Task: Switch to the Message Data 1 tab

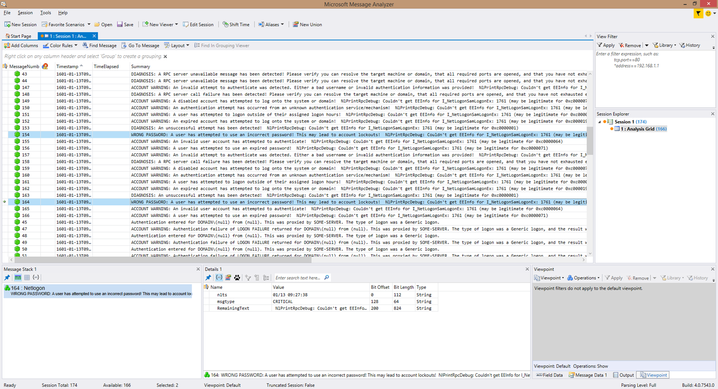Action: 588,375
